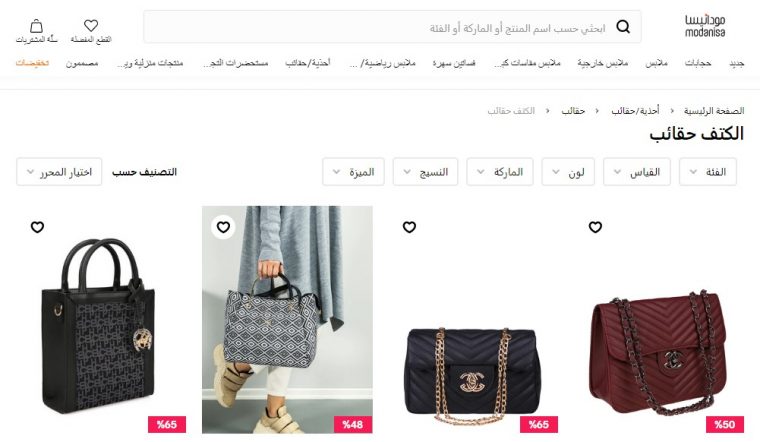Favorite the black monogram tote bag
Viewport: 760px width, 442px height.
(x=37, y=227)
